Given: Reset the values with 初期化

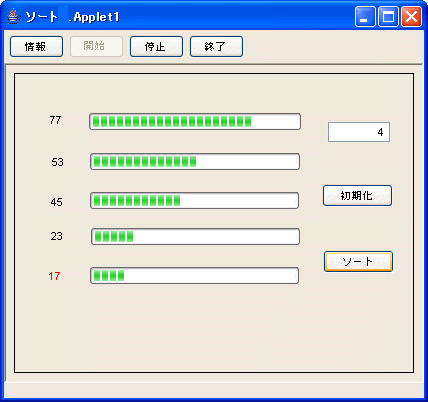Looking at the screenshot, I should pos(357,196).
